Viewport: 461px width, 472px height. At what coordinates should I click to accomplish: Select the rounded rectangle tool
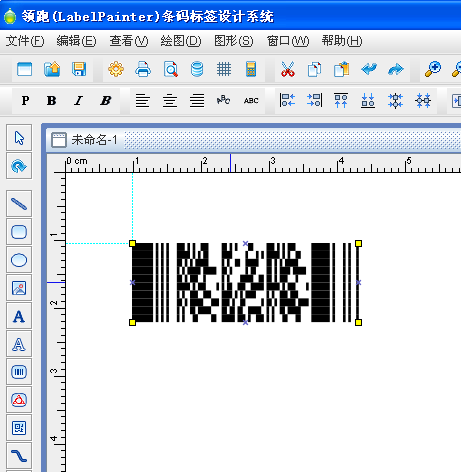(19, 232)
